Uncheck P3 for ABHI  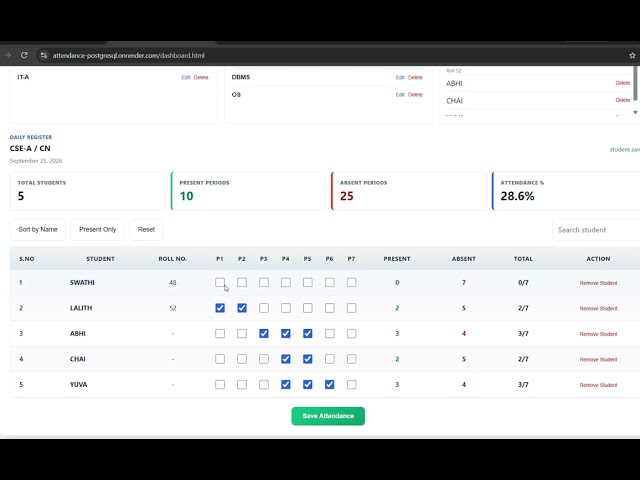tap(264, 333)
